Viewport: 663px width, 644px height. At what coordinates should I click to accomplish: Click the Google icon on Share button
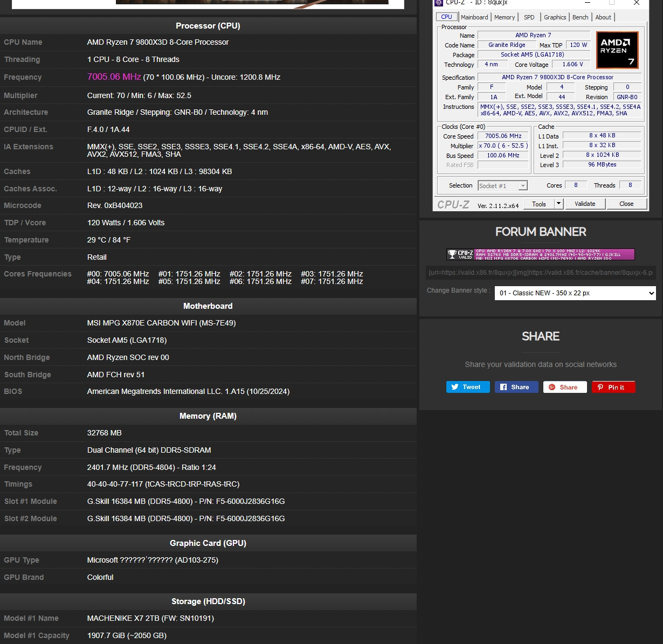pos(551,387)
